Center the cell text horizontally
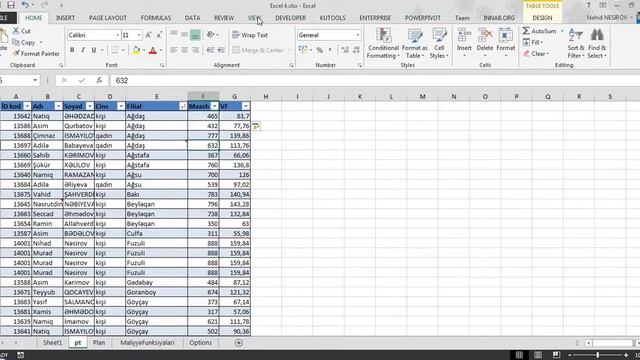The image size is (640, 360). (x=184, y=50)
